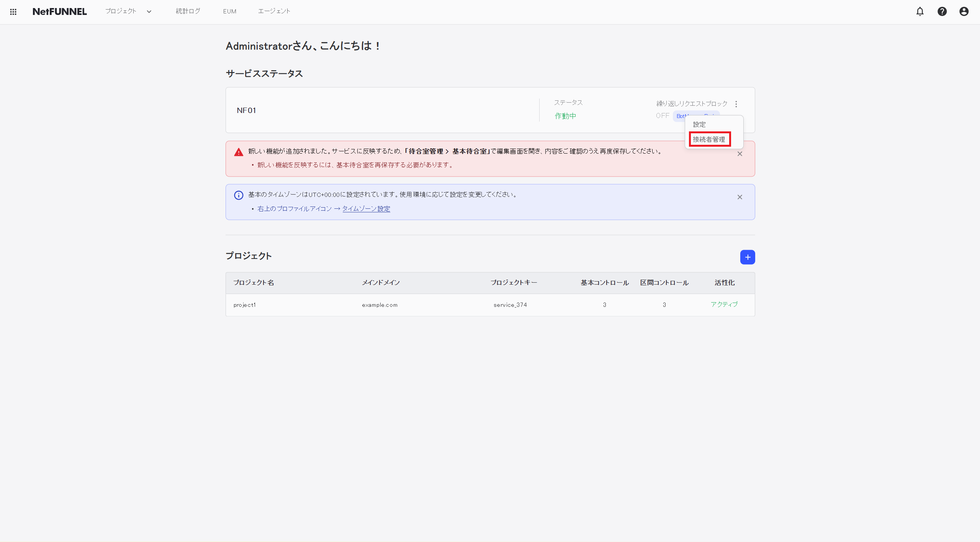Click the info icon in timezone banner
980x542 pixels.
238,195
